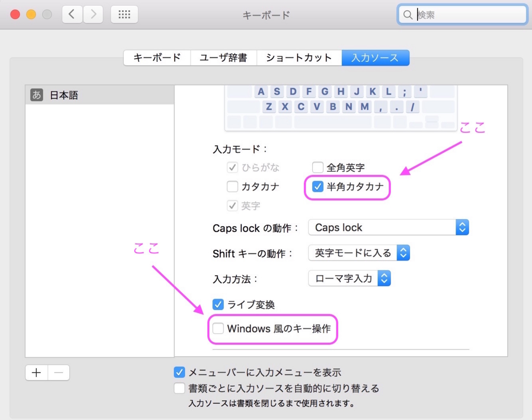Screen dimensions: 532x420
Task: Uncheck the 半角カタカナ input mode
Action: coord(317,186)
